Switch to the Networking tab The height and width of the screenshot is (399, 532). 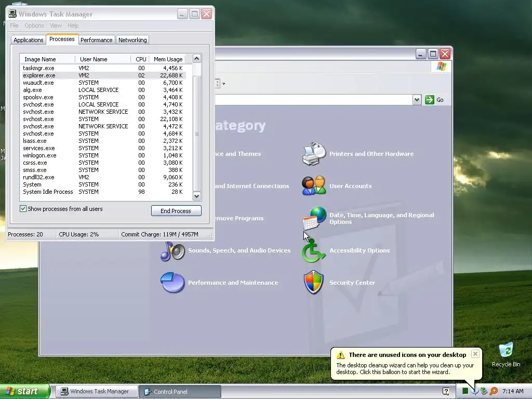coord(132,40)
